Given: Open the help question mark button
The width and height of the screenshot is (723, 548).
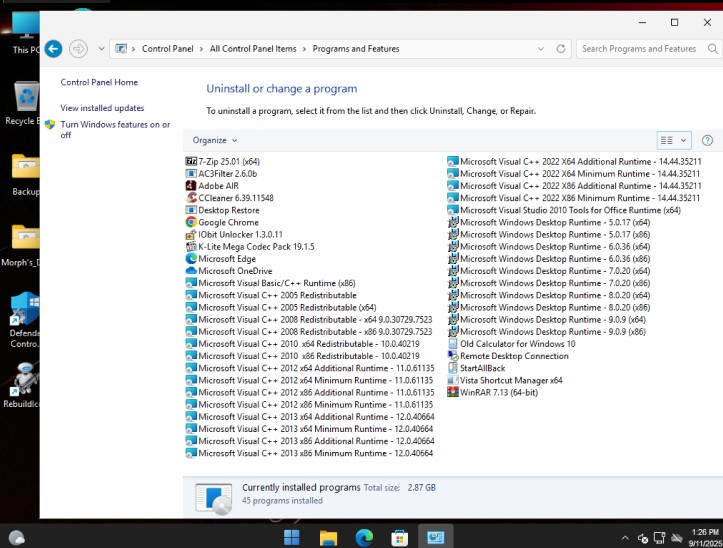Looking at the screenshot, I should 707,140.
